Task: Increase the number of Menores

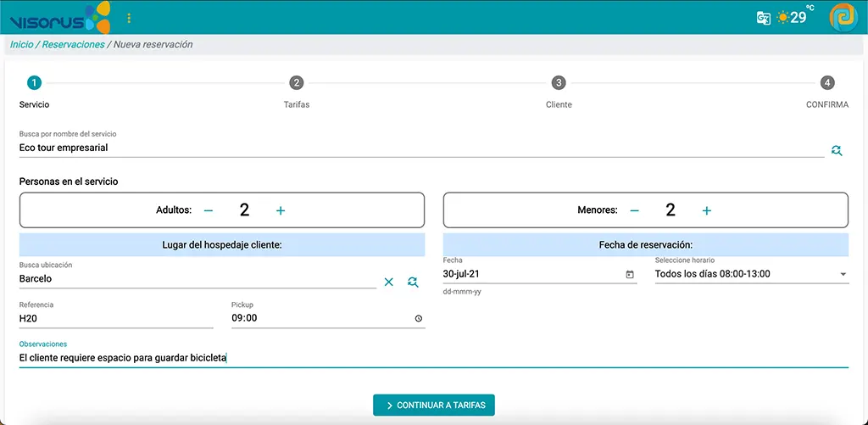Action: (x=707, y=210)
